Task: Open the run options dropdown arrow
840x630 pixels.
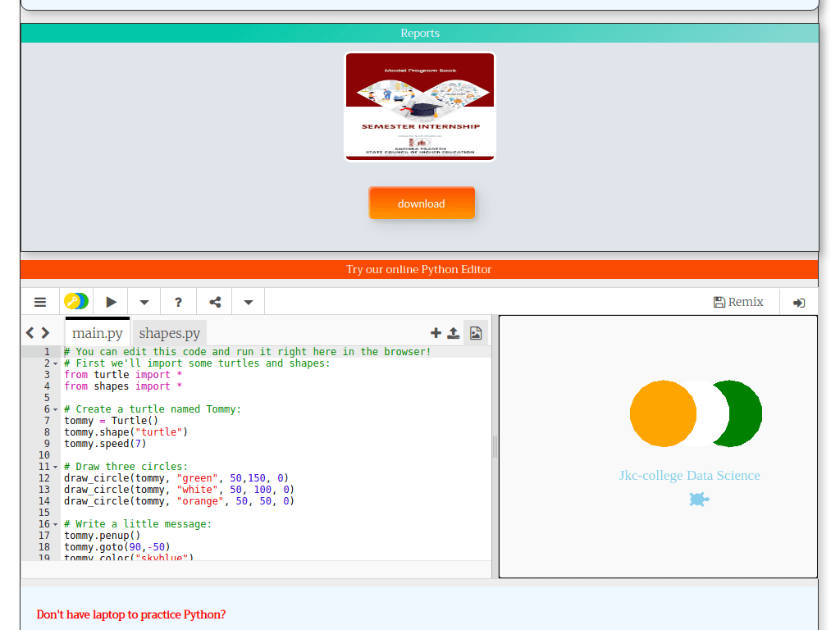Action: click(144, 302)
